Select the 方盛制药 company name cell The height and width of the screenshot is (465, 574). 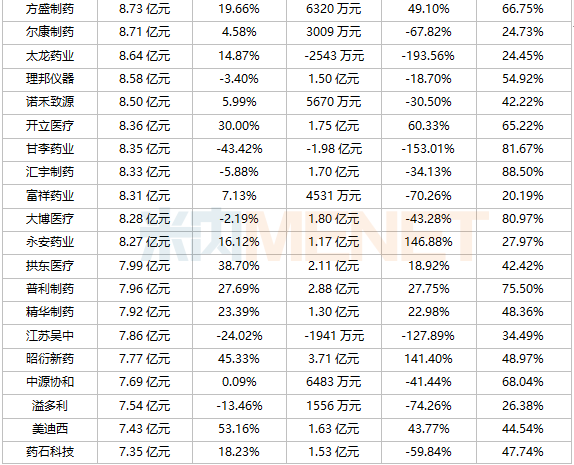(x=50, y=9)
